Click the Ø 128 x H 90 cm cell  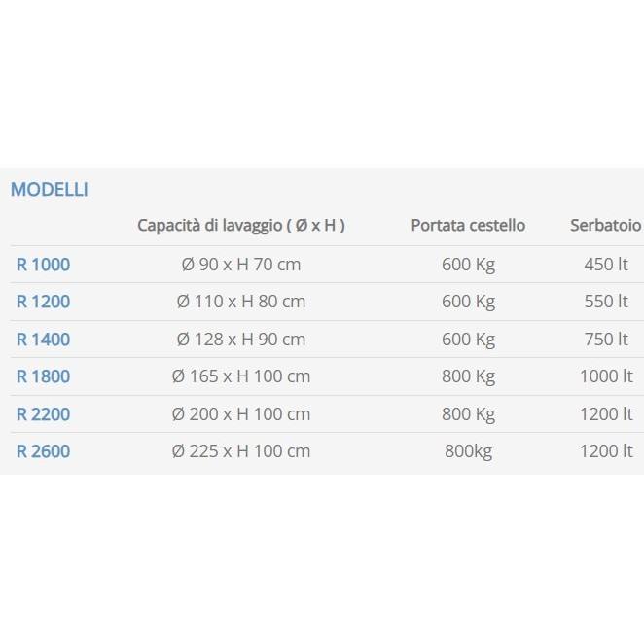click(x=241, y=340)
